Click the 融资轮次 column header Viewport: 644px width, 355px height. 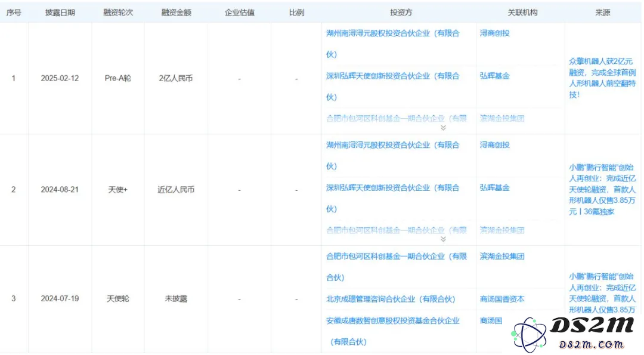point(118,13)
